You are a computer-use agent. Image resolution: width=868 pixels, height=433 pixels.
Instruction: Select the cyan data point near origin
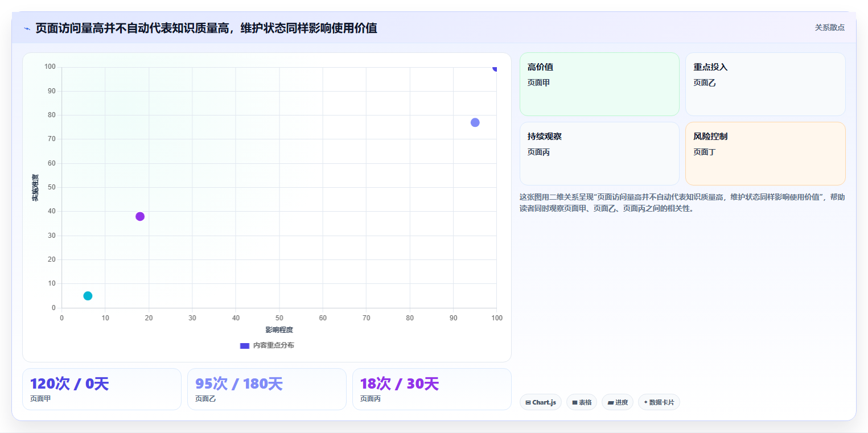pyautogui.click(x=88, y=296)
